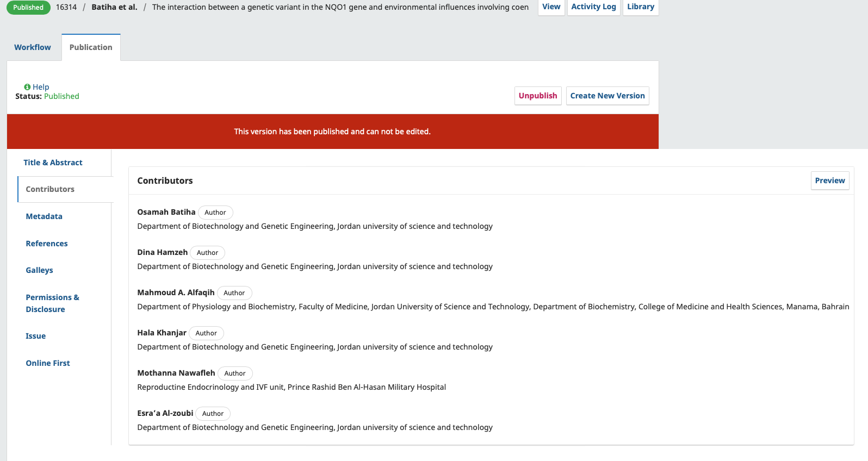Screen dimensions: 868x461
Task: Open the Activity Log
Action: [x=593, y=7]
